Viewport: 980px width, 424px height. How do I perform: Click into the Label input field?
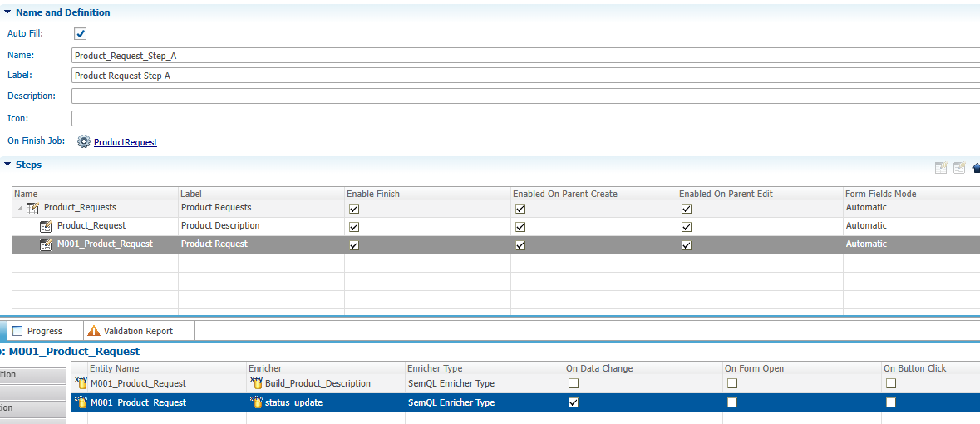coord(525,76)
